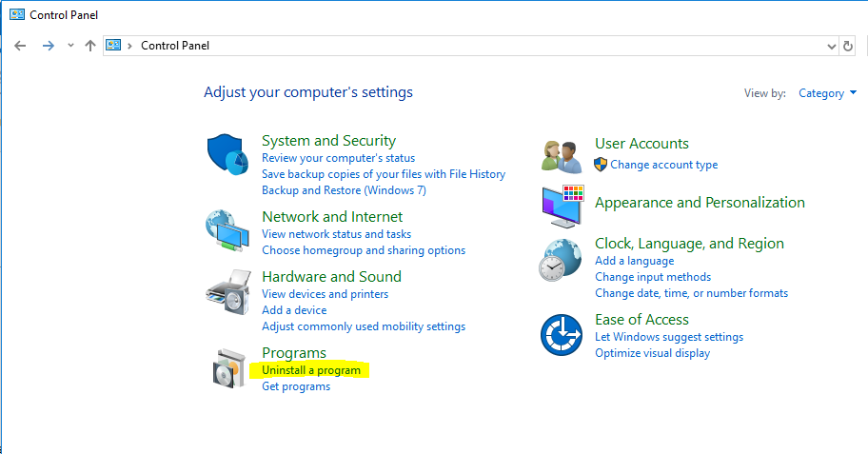Refresh the Control Panel view

847,46
